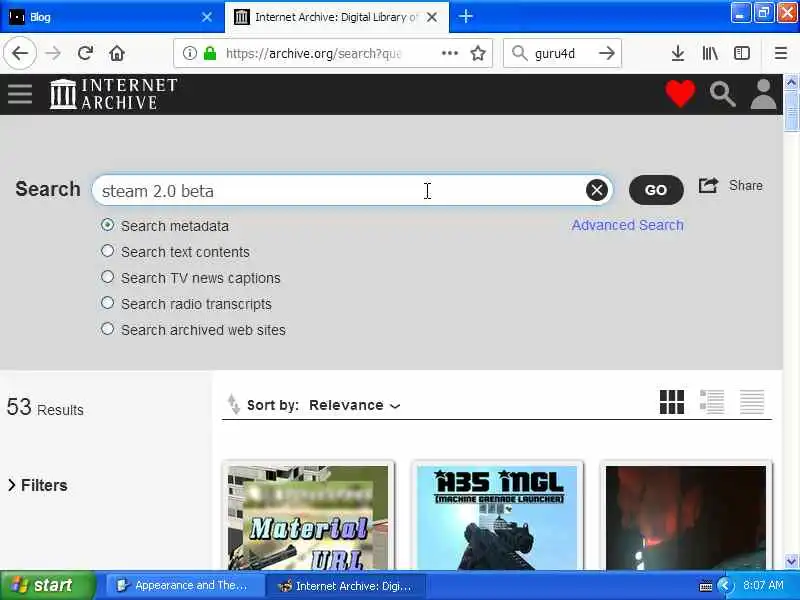Toggle the browser sidebar view
The height and width of the screenshot is (600, 800).
(x=742, y=53)
